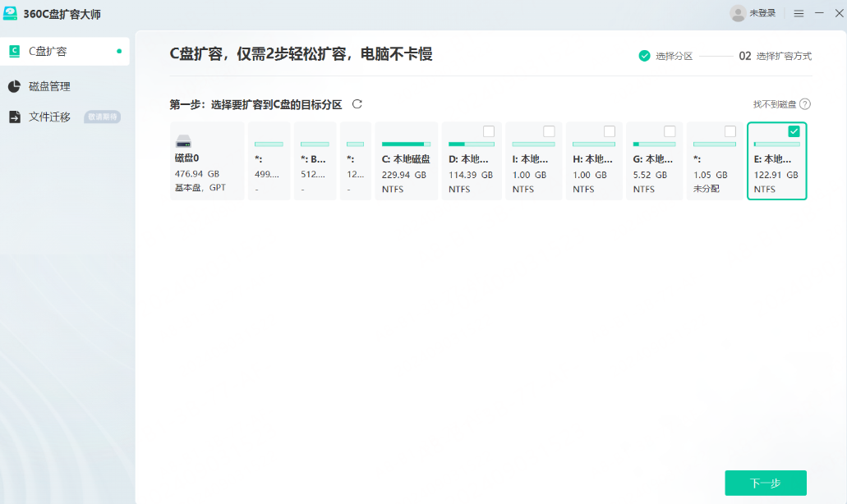Click the 找不到磁盘 link
This screenshot has height=504, width=847.
[x=775, y=104]
